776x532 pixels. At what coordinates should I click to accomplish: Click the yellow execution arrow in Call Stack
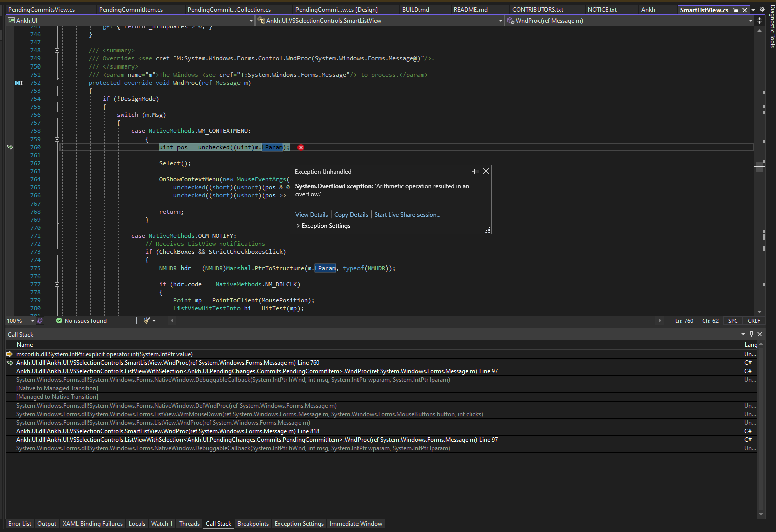pyautogui.click(x=9, y=354)
